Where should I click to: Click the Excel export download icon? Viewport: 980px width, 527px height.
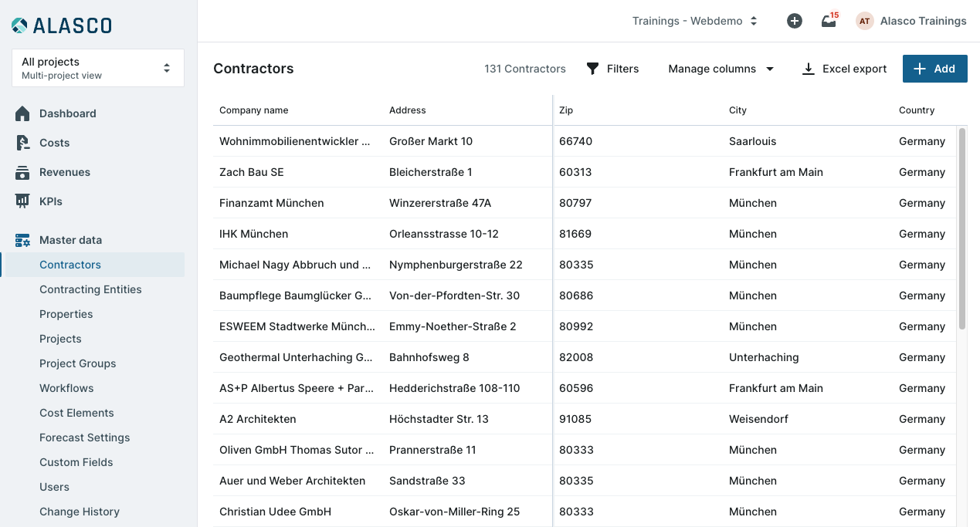809,69
